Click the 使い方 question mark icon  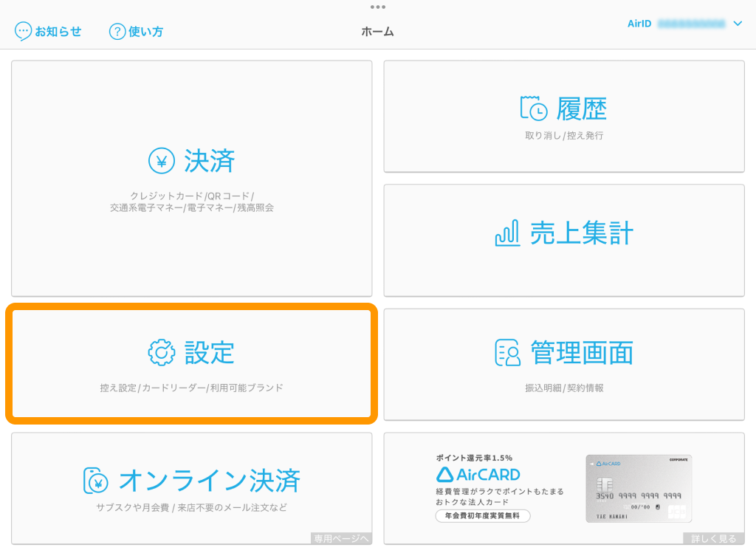pyautogui.click(x=117, y=32)
